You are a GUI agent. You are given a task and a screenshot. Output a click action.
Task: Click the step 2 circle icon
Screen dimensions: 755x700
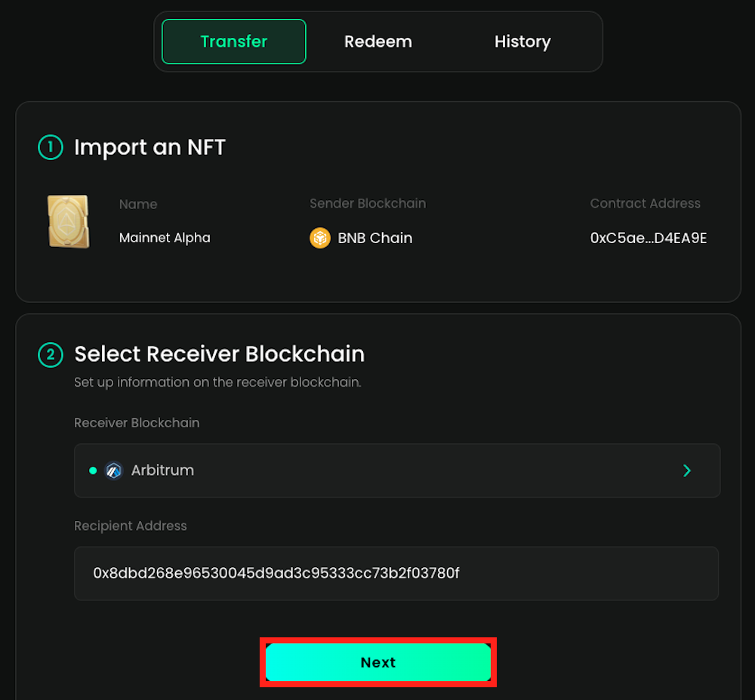(x=51, y=354)
